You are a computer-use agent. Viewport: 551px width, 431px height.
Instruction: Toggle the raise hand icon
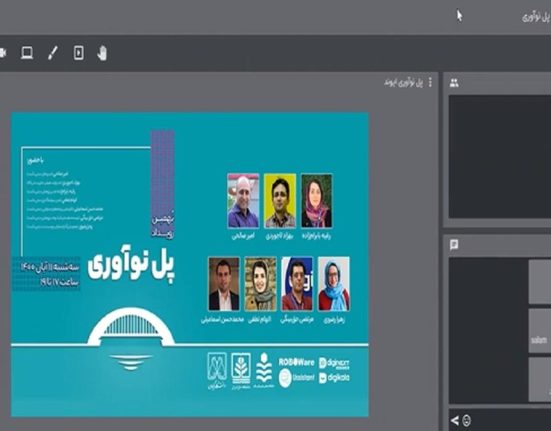[102, 53]
